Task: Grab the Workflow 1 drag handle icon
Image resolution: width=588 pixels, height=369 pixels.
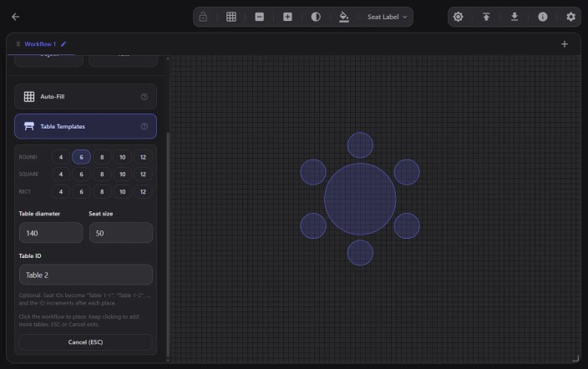Action: tap(18, 44)
